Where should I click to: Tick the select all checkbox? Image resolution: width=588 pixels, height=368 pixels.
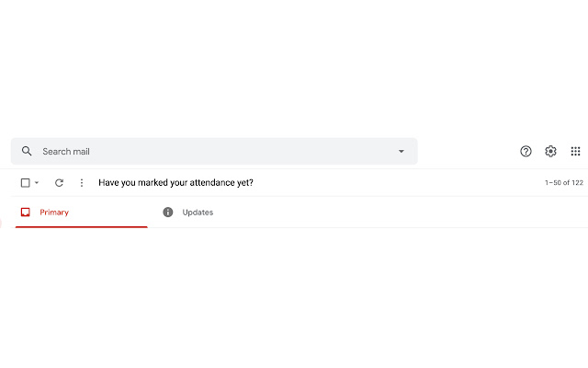[26, 182]
